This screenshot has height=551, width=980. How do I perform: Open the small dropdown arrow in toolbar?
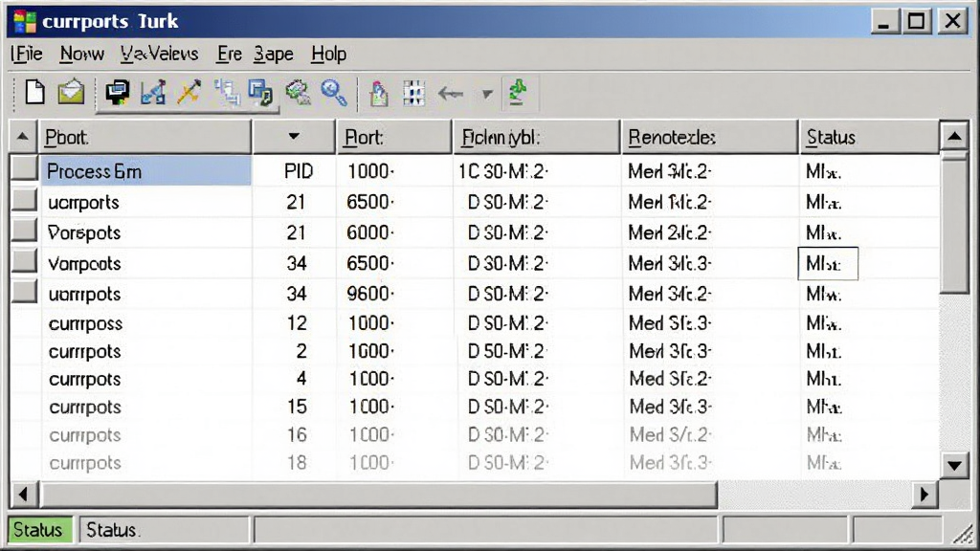(487, 95)
